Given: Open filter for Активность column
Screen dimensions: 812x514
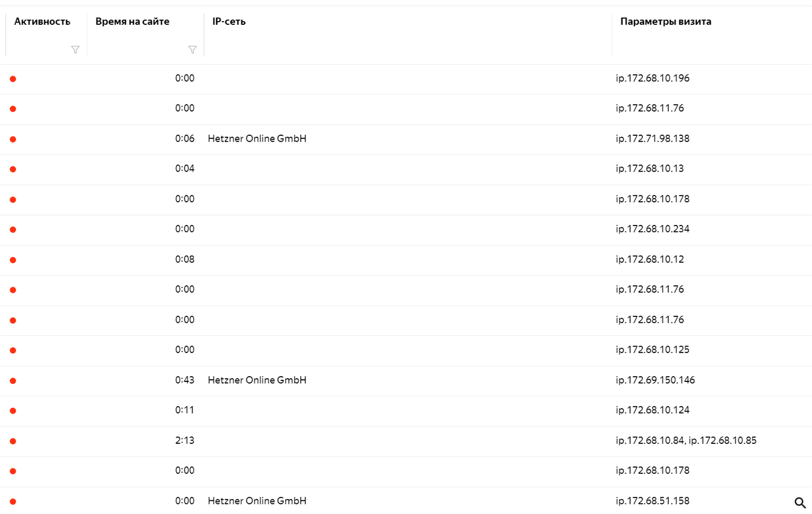Looking at the screenshot, I should coord(75,50).
